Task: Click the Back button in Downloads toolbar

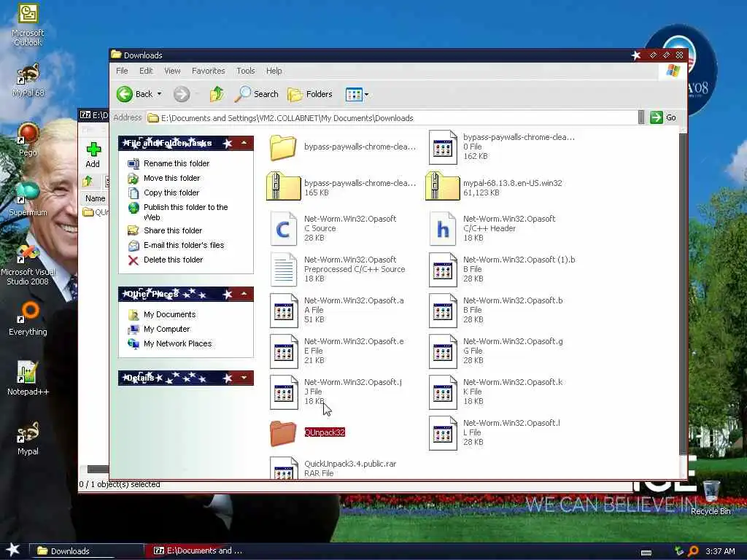Action: pyautogui.click(x=135, y=94)
